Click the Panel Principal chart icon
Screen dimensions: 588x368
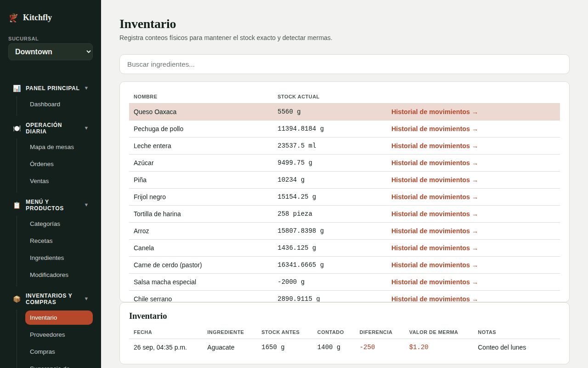point(17,88)
